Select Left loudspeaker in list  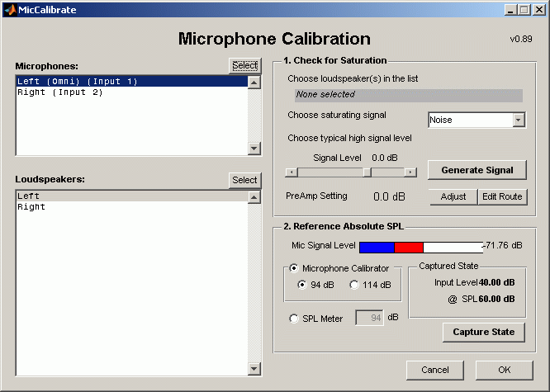(x=132, y=196)
